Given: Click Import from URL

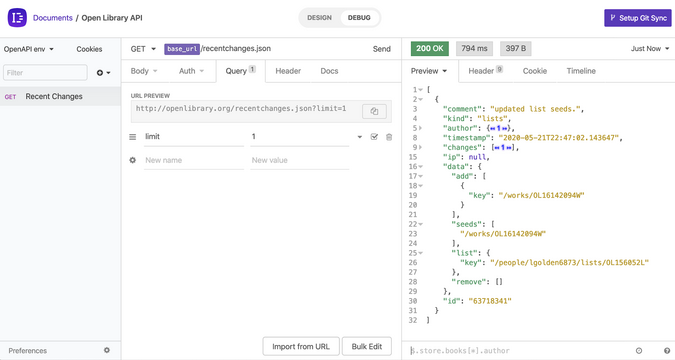Looking at the screenshot, I should click(x=301, y=347).
